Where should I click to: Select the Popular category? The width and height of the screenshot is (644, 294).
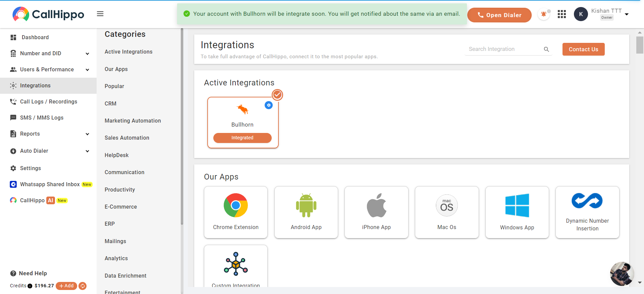coord(114,86)
